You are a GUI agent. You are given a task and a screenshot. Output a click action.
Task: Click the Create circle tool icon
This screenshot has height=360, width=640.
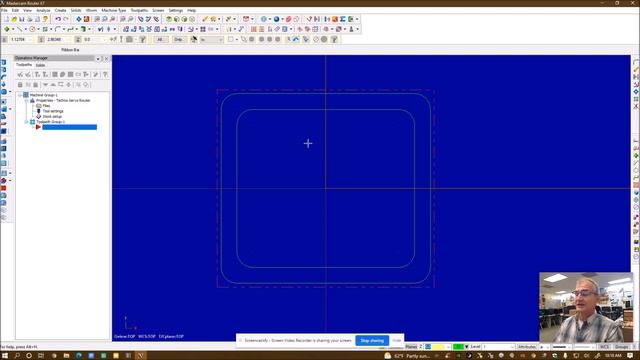(32, 29)
